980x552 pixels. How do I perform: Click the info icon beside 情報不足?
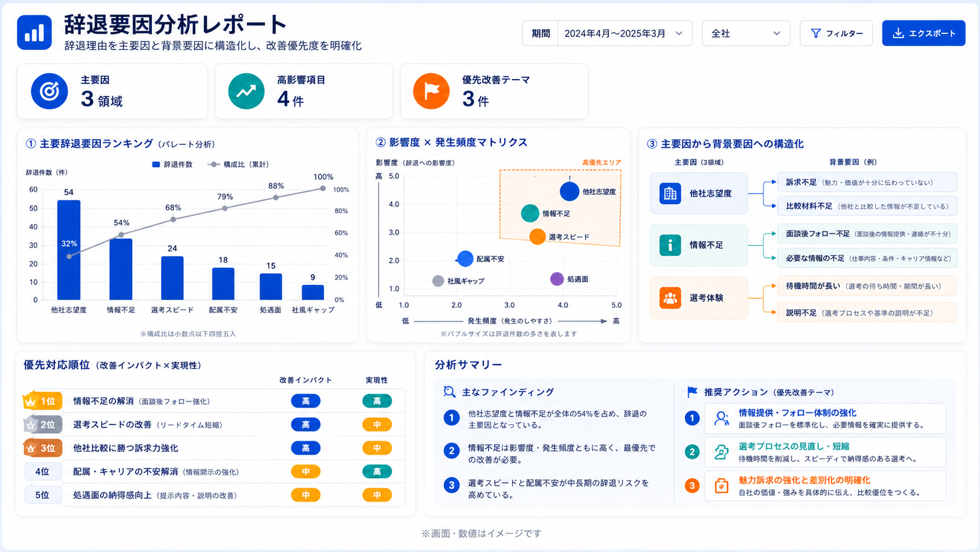click(x=670, y=245)
